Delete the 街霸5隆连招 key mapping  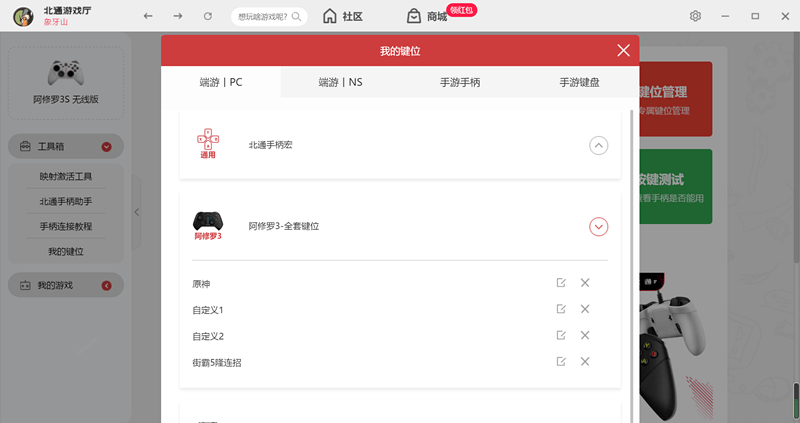tap(585, 361)
